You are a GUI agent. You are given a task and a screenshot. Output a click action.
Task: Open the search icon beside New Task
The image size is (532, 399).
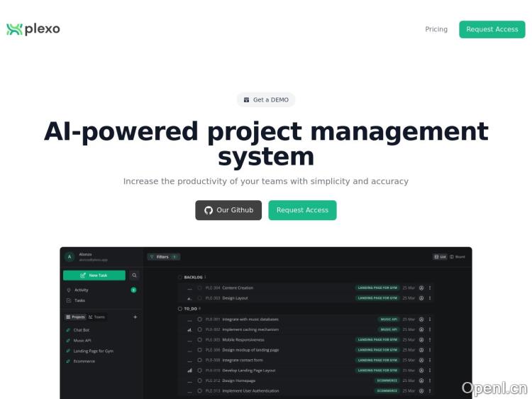click(x=134, y=275)
